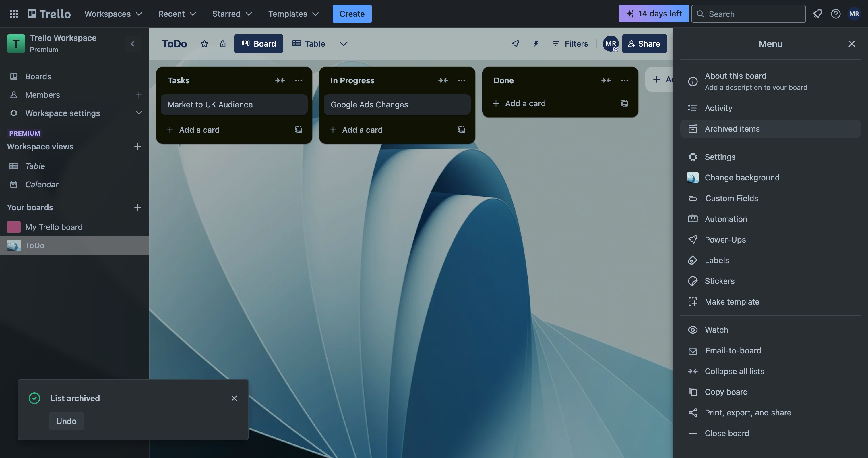Screen dimensions: 868x458
Task: Undo the list archive
Action: tap(66, 421)
